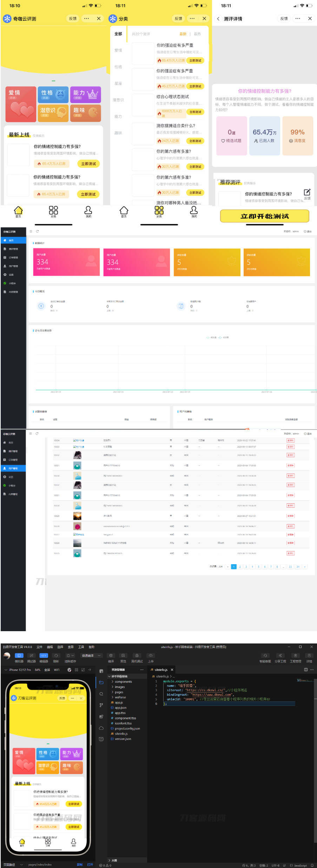317x868 pixels.
Task: Expand the components folder
Action: 123,682
